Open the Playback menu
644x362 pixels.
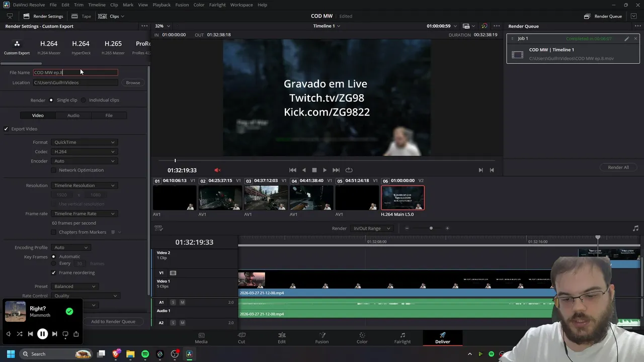[162, 5]
